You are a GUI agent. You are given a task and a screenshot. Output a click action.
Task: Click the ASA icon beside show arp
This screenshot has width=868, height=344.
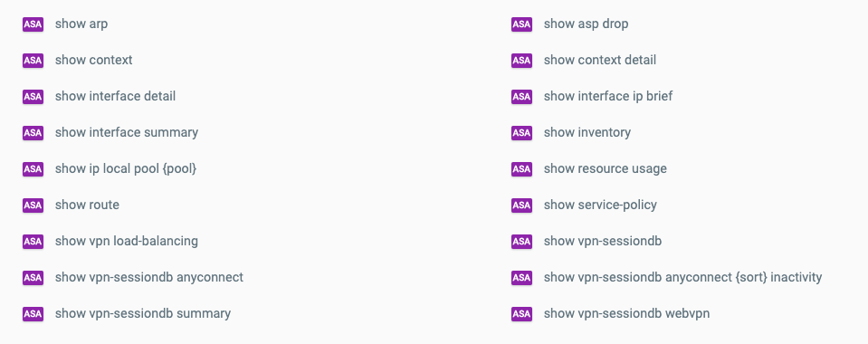pos(33,24)
